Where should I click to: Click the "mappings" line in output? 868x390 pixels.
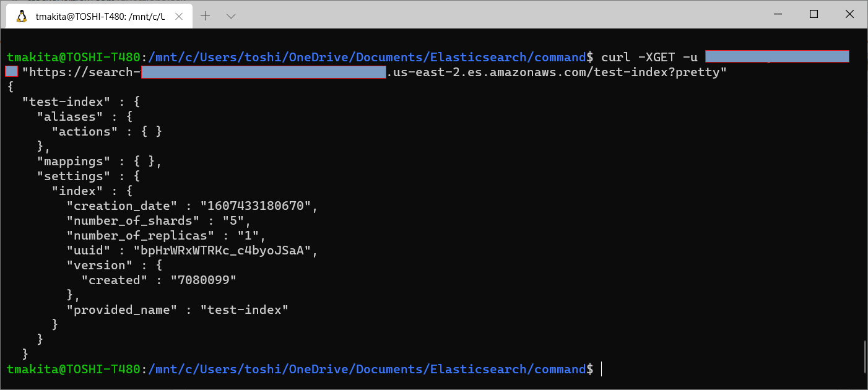[x=99, y=162]
